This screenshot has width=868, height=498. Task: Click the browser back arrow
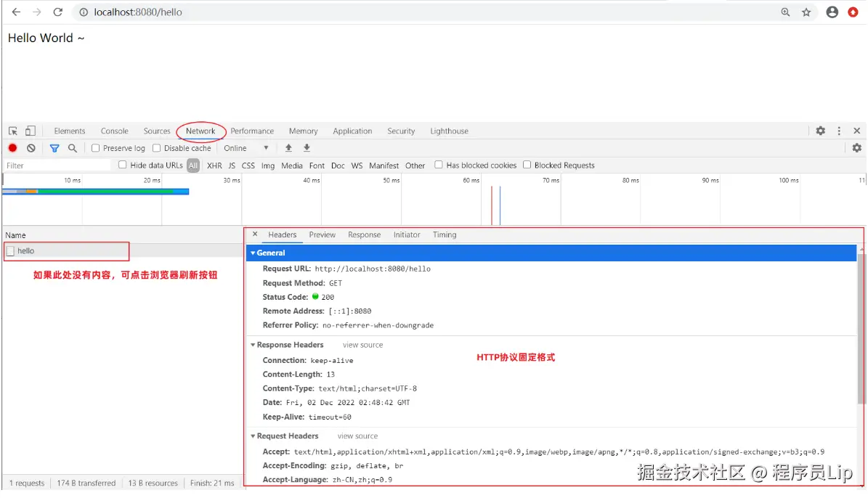[16, 12]
